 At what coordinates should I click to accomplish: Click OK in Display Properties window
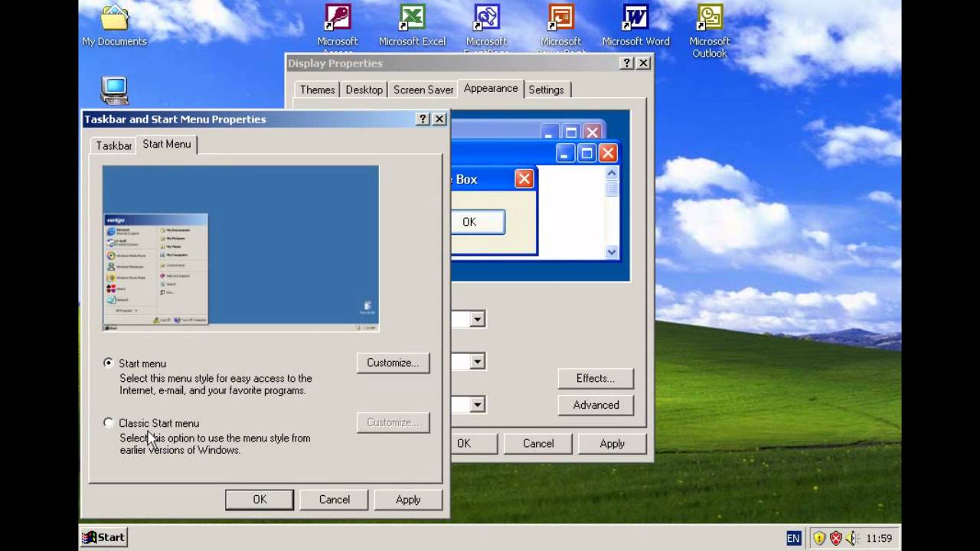pyautogui.click(x=474, y=444)
